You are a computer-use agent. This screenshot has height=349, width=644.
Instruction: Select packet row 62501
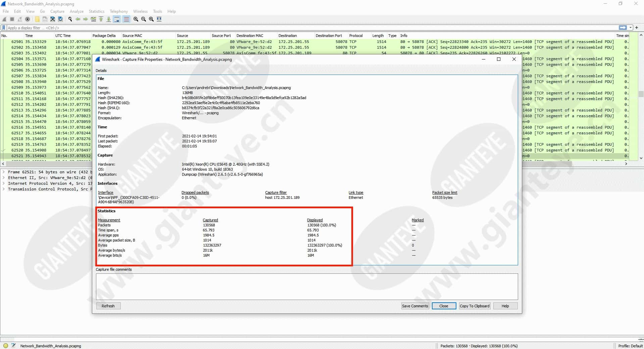[x=314, y=42]
